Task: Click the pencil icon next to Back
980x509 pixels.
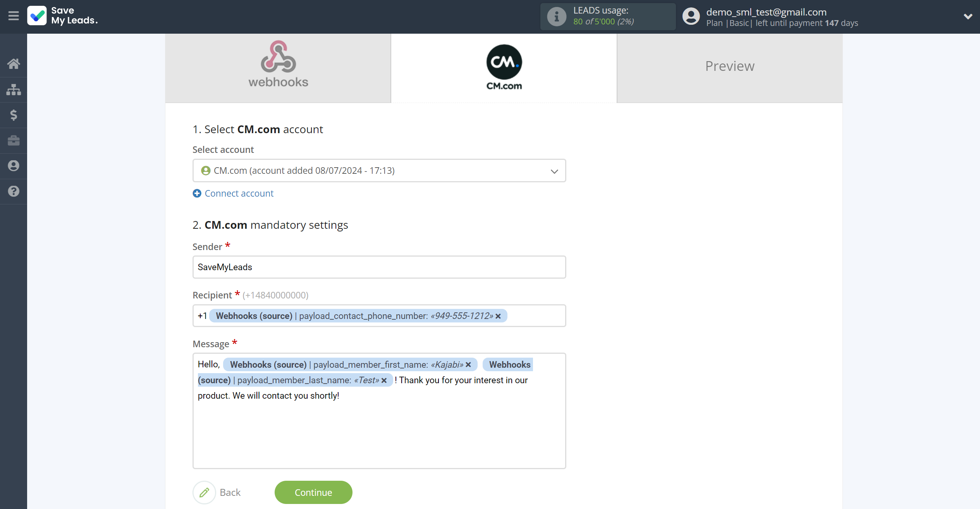Action: point(204,492)
